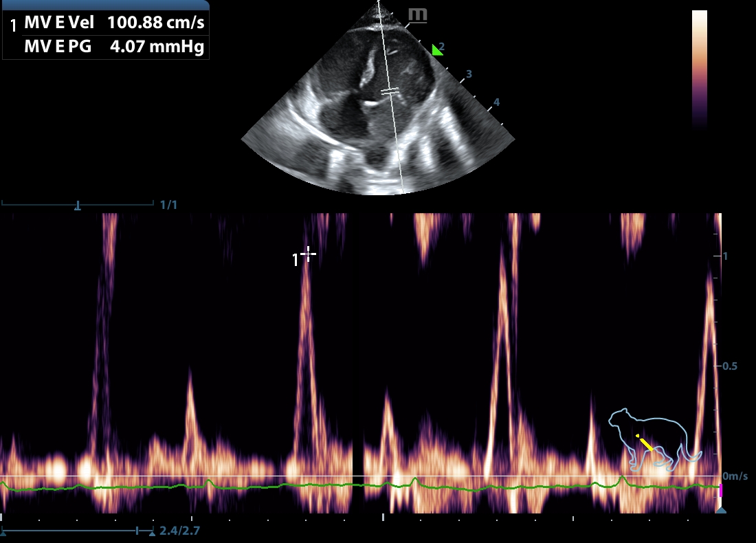Click the 'm' probe orientation logo
The image size is (756, 543).
tap(416, 14)
